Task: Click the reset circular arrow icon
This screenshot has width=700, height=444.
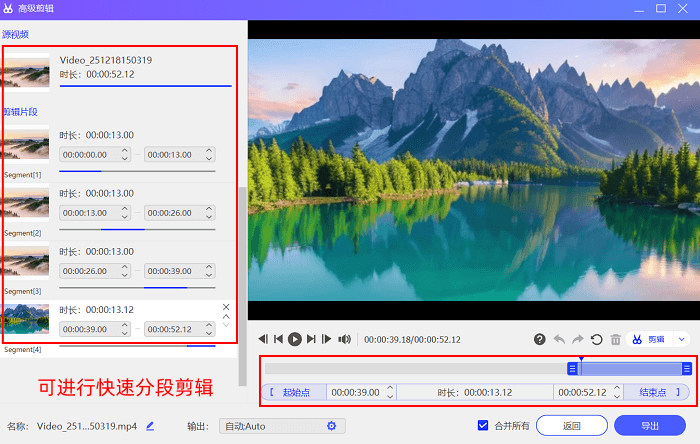Action: click(596, 340)
